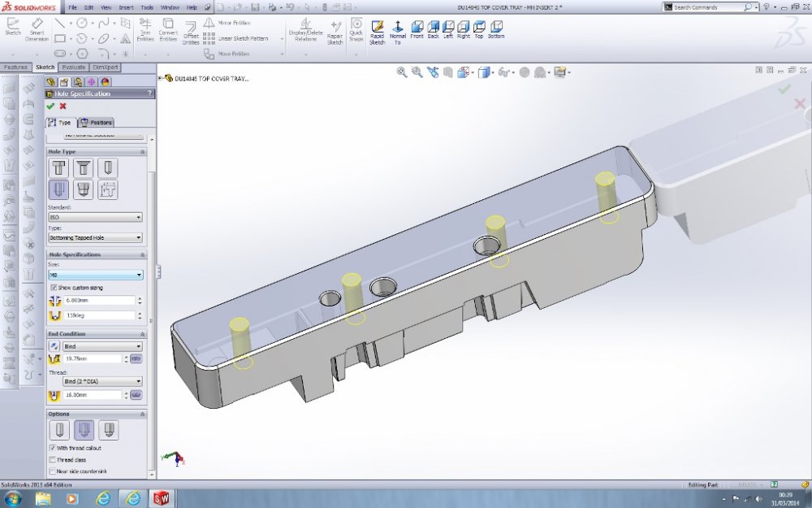Select the Normal To view icon

(398, 30)
